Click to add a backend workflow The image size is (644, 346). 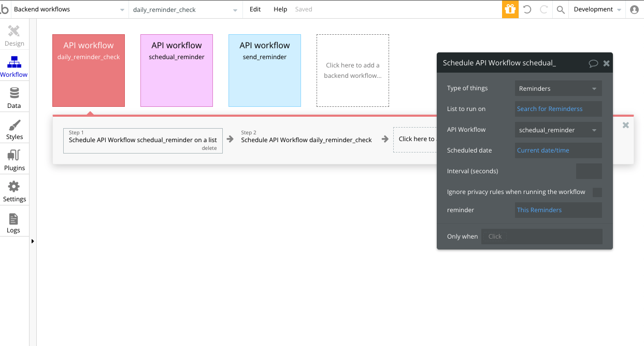tap(353, 71)
